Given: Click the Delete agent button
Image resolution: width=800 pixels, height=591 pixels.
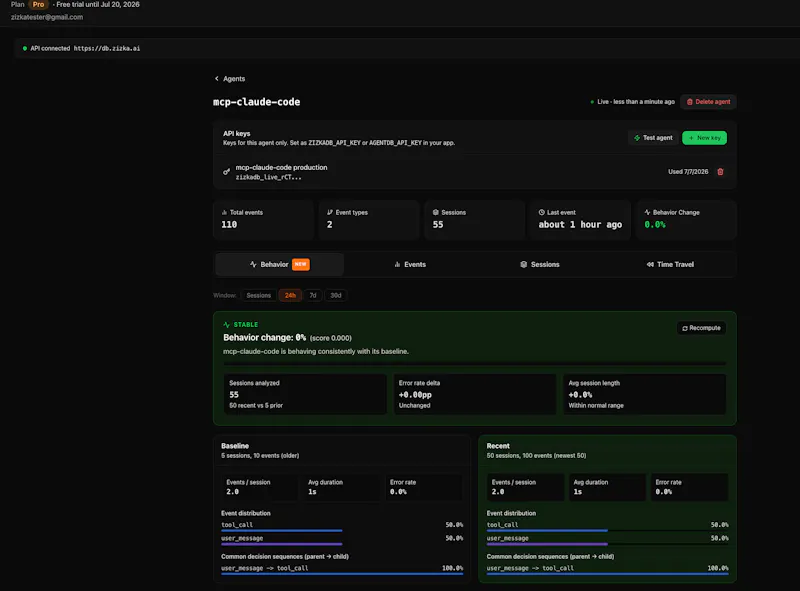Looking at the screenshot, I should 708,102.
